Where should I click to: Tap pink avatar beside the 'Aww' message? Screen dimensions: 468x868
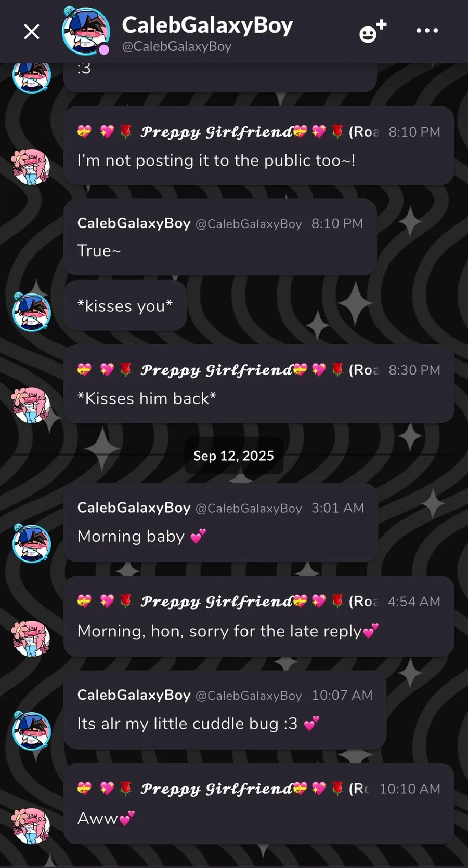click(x=31, y=825)
